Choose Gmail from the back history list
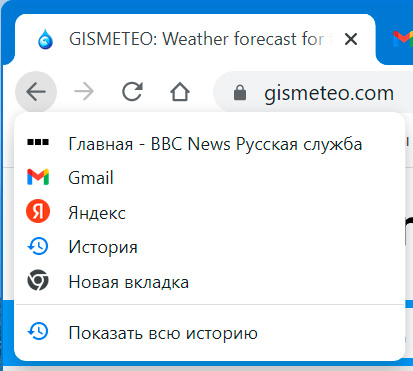Image resolution: width=413 pixels, height=371 pixels. click(x=210, y=177)
